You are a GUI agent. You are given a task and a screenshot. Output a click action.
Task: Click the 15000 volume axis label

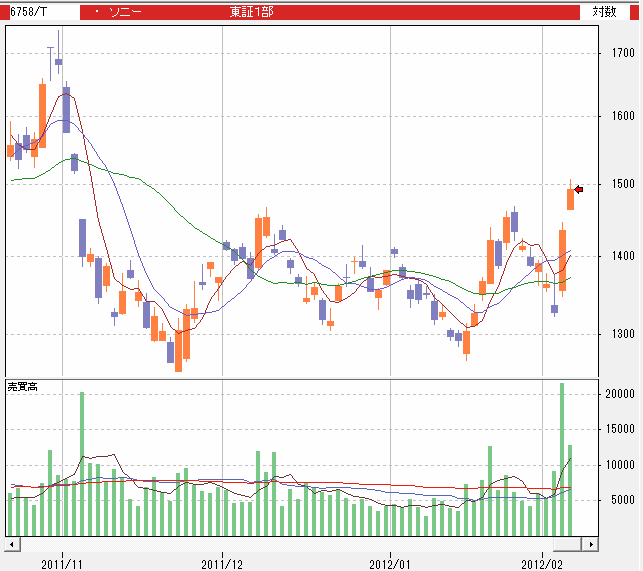click(x=620, y=429)
